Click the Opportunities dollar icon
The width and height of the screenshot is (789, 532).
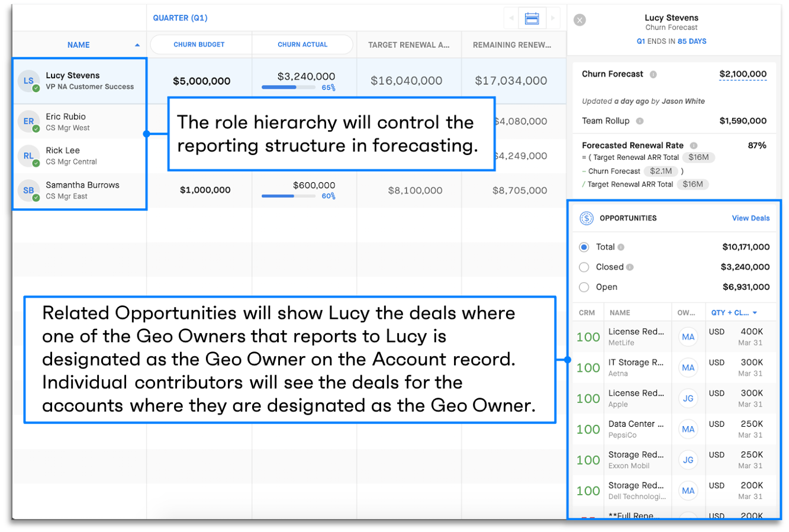tap(586, 218)
